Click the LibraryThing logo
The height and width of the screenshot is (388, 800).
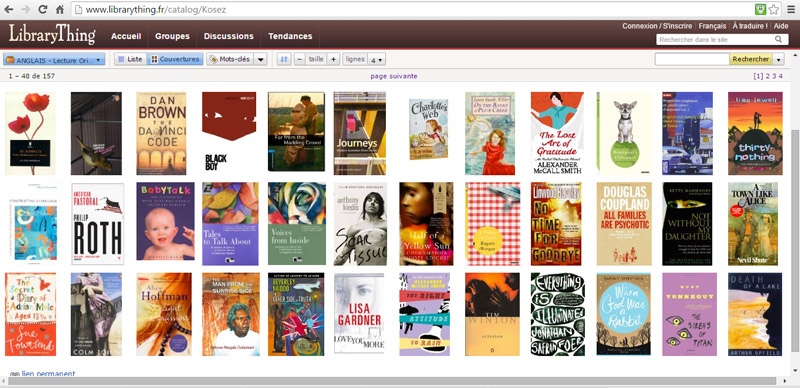[52, 35]
